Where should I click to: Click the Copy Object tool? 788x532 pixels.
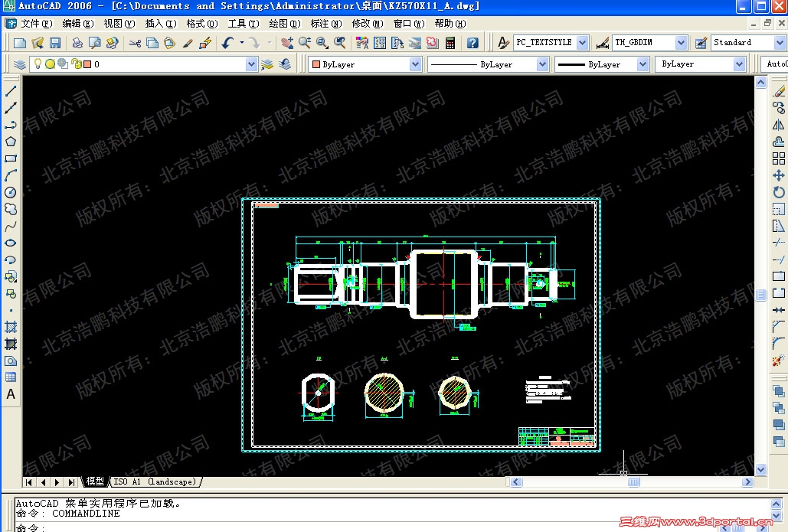pyautogui.click(x=779, y=107)
